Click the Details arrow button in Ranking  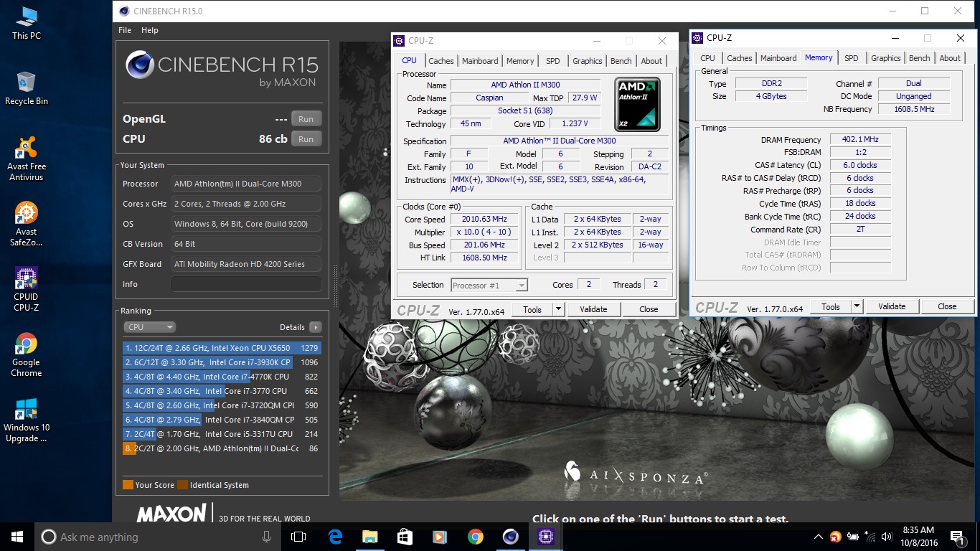315,327
